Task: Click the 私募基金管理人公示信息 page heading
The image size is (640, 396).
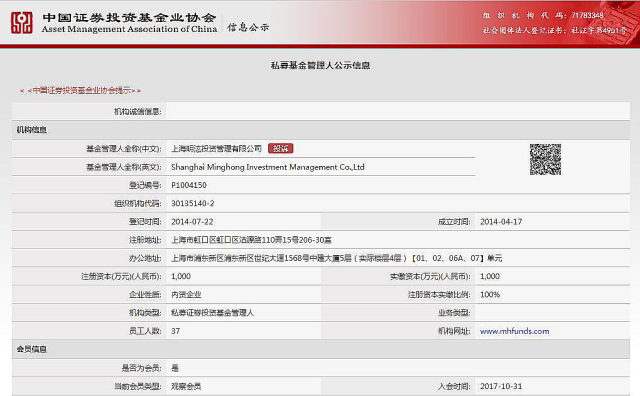Action: 320,65
